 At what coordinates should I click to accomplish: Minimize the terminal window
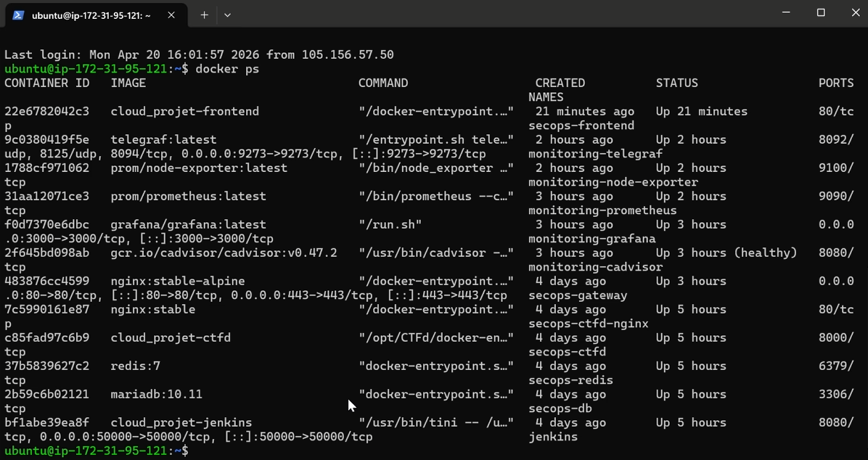click(x=787, y=13)
